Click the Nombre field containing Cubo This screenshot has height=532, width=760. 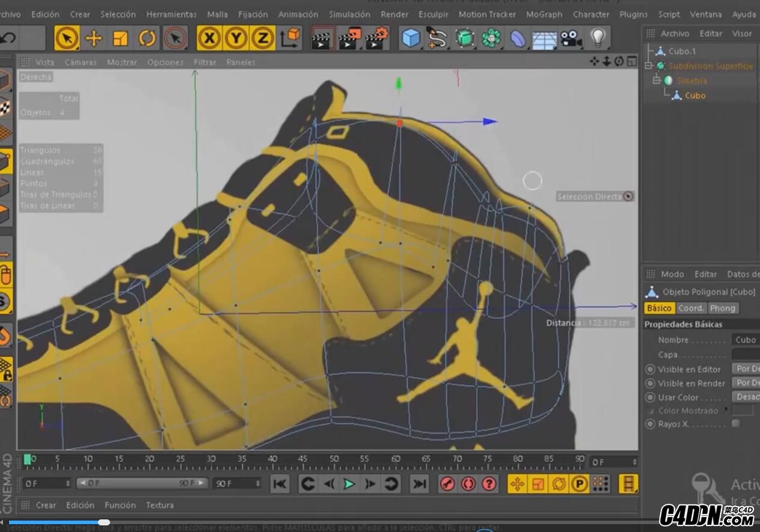746,340
